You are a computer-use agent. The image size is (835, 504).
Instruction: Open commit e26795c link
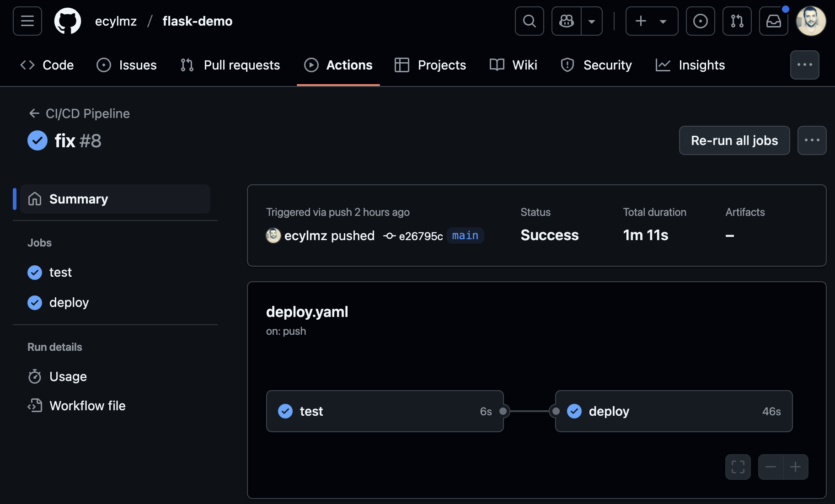(x=420, y=236)
